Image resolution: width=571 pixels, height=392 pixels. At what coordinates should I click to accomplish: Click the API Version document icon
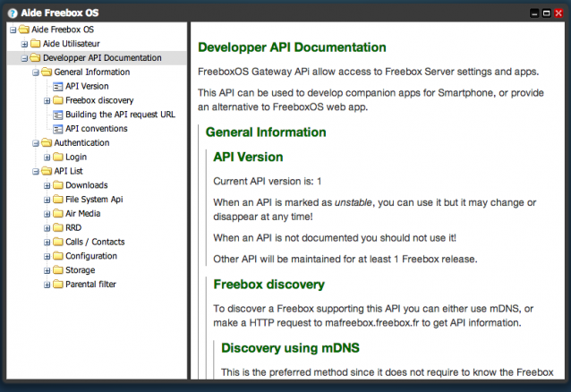(57, 86)
